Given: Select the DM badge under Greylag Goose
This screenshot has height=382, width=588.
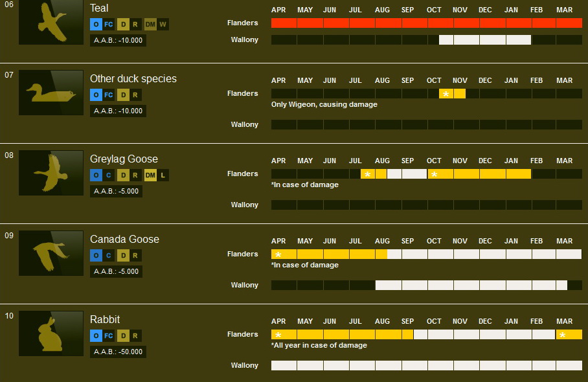Looking at the screenshot, I should [x=150, y=175].
